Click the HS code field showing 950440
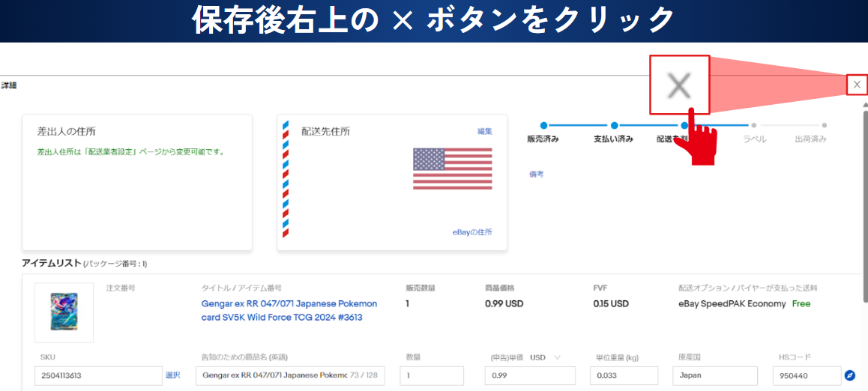This screenshot has width=868, height=391. coord(806,375)
